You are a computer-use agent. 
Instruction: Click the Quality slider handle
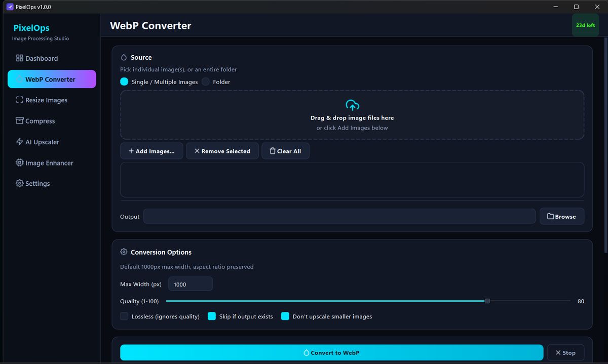(487, 301)
